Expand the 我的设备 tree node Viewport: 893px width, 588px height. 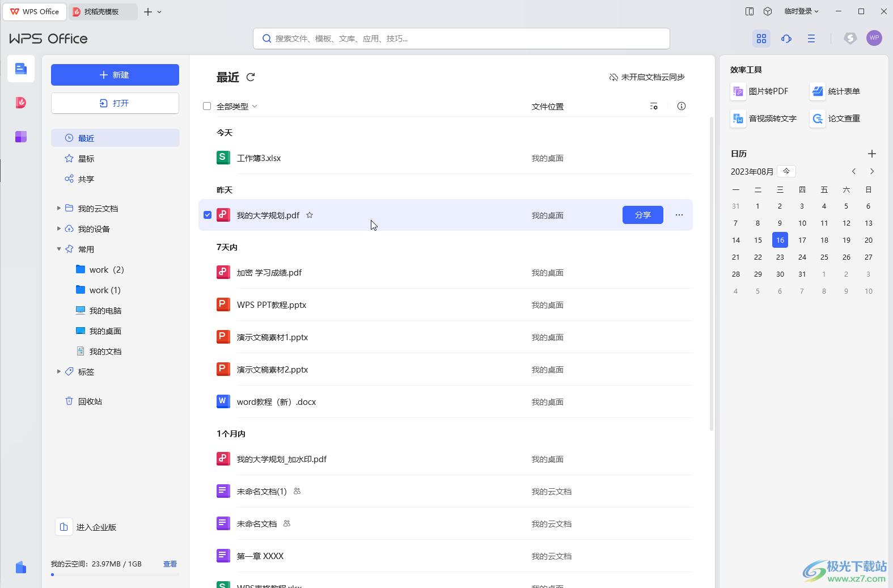tap(58, 229)
